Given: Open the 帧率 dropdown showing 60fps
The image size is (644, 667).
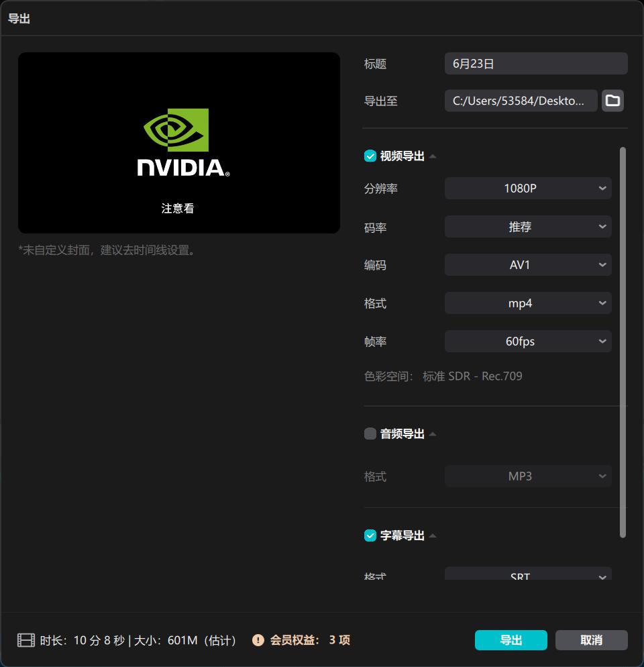Looking at the screenshot, I should [527, 341].
